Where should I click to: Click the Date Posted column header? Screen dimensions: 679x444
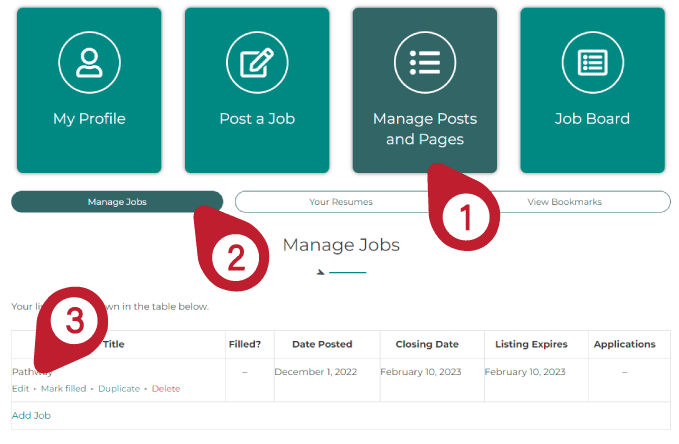click(322, 344)
